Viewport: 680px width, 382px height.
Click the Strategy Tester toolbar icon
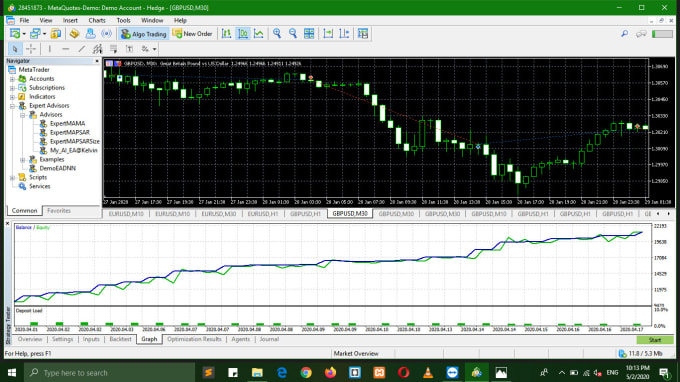[x=363, y=33]
